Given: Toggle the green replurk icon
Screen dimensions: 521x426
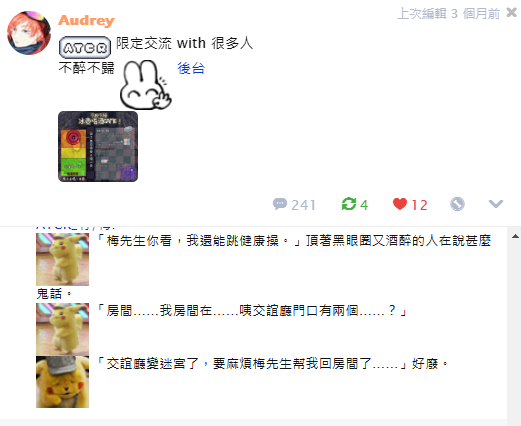Looking at the screenshot, I should point(349,204).
